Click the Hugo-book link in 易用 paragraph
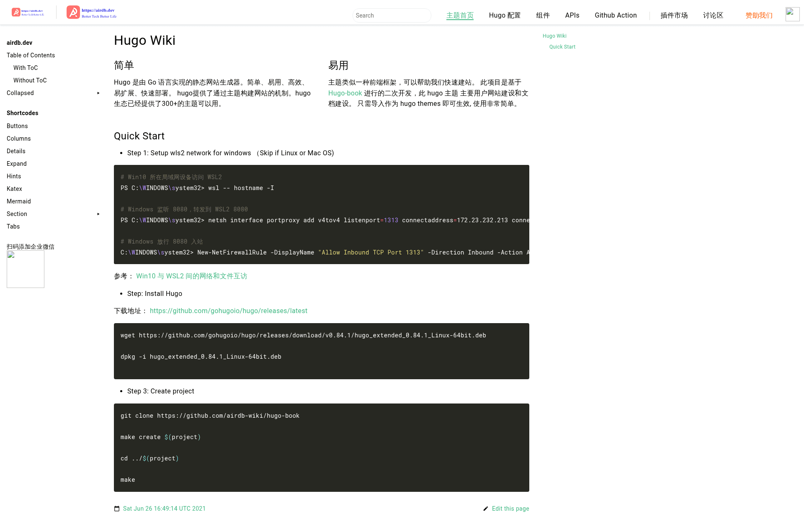 point(345,93)
